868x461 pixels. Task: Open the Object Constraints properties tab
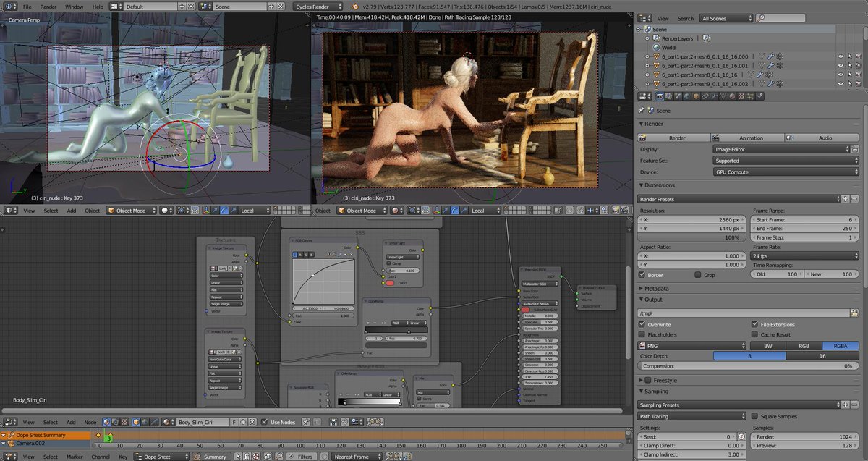(x=705, y=96)
